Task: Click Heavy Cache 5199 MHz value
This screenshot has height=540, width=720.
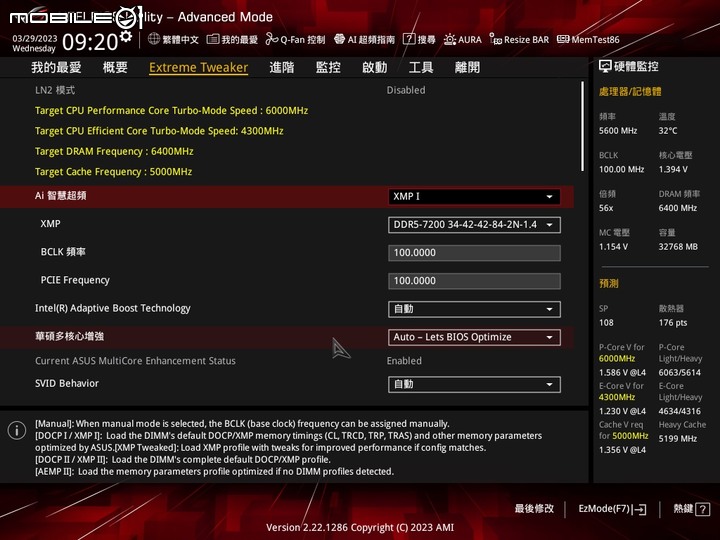Action: 678,439
